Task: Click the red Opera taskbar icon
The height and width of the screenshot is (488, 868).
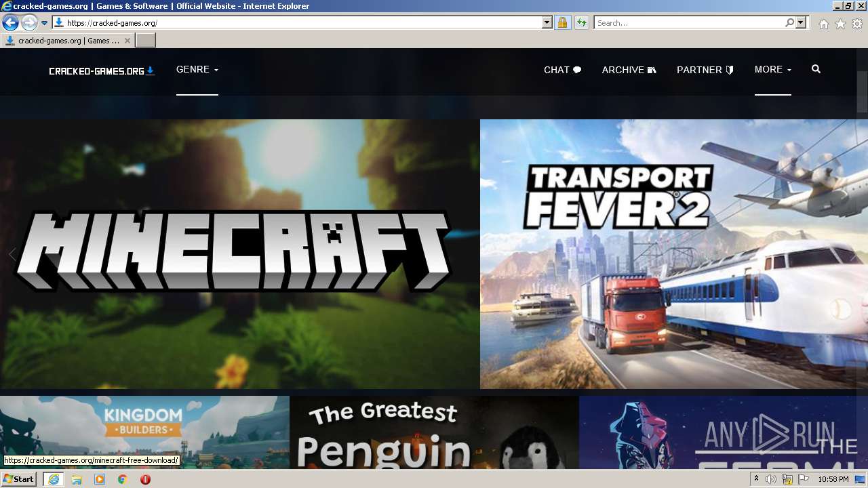Action: click(145, 479)
